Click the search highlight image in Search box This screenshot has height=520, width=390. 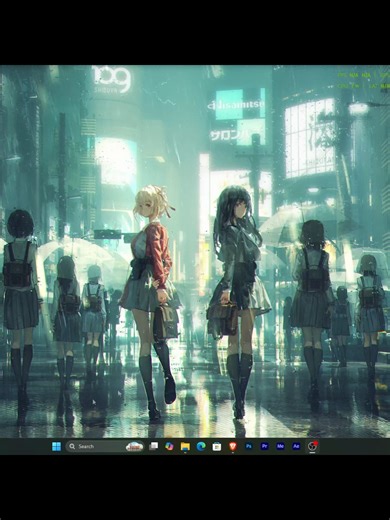click(134, 447)
